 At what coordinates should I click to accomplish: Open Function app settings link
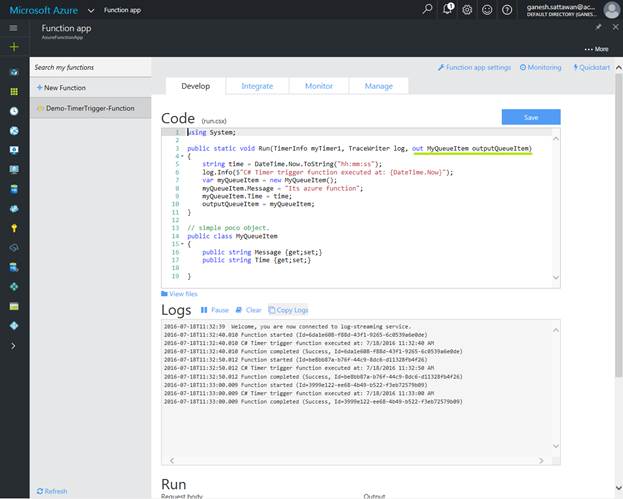(475, 67)
